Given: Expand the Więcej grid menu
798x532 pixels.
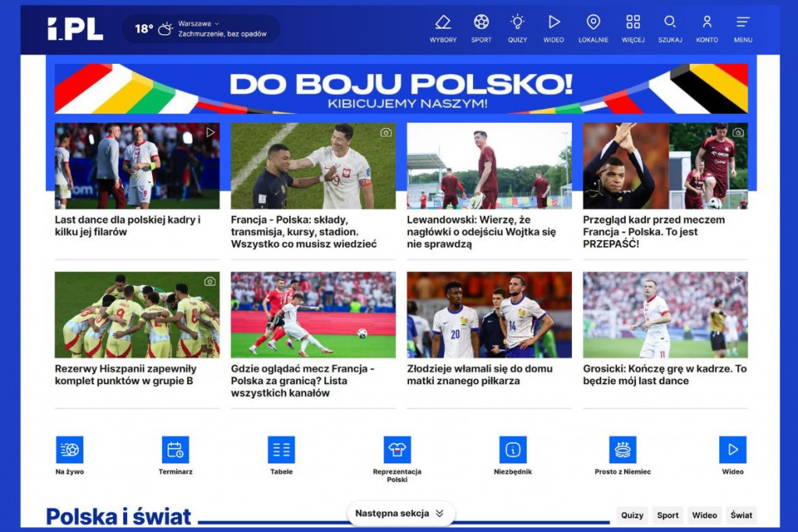Looking at the screenshot, I should [x=633, y=23].
